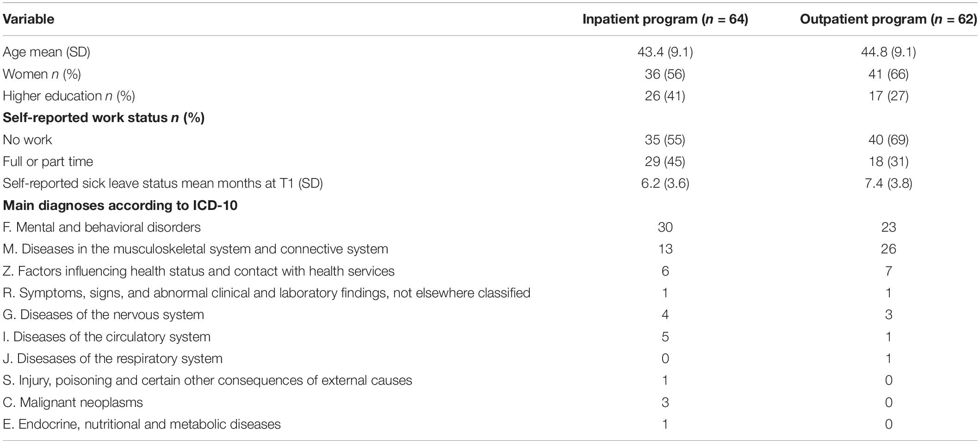This screenshot has width=980, height=443.
Task: Click the No work row label
Action: (27, 140)
